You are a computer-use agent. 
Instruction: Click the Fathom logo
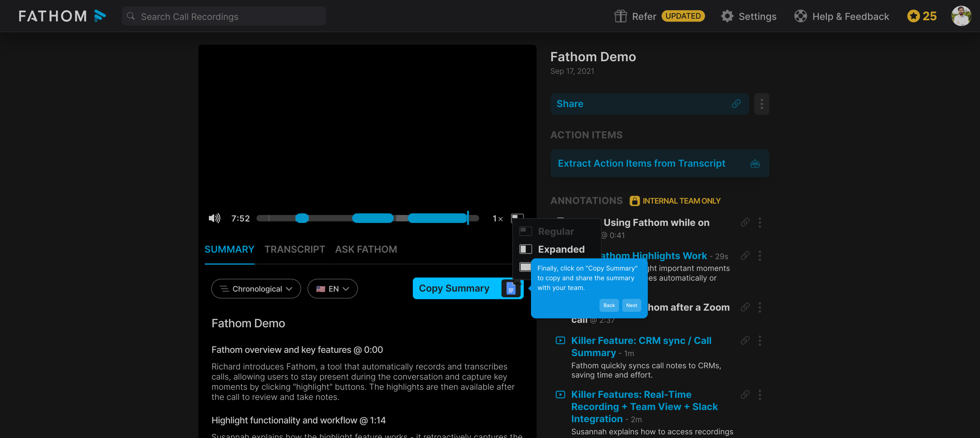(62, 16)
